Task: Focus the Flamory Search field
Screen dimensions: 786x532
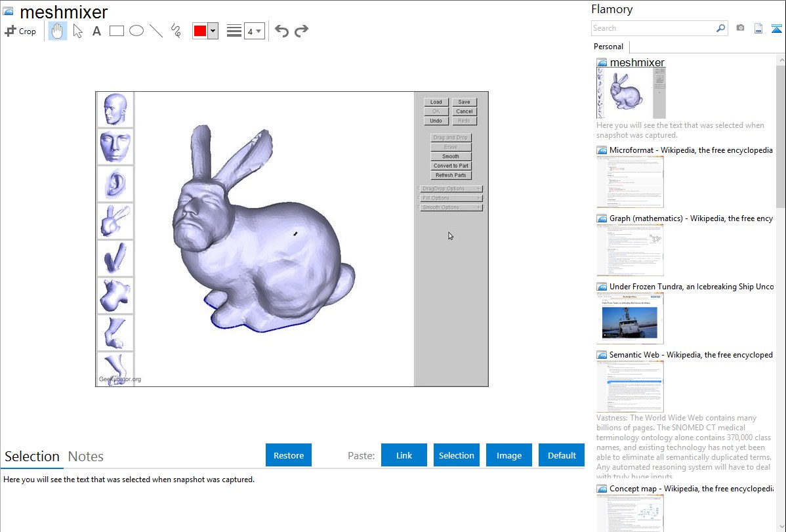Action: pos(653,28)
